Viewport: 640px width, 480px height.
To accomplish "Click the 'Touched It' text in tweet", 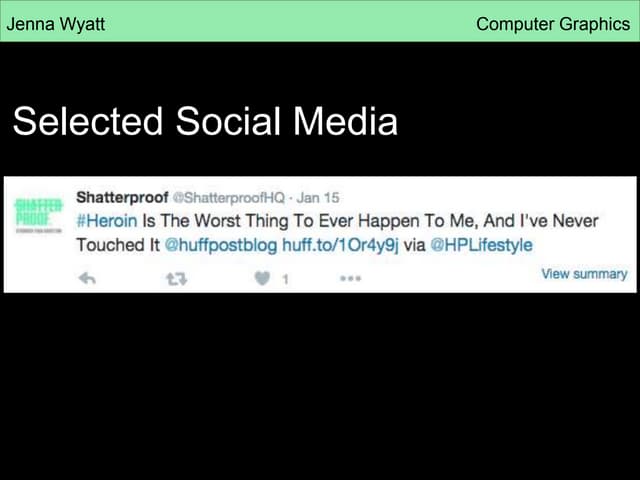I will (x=117, y=245).
